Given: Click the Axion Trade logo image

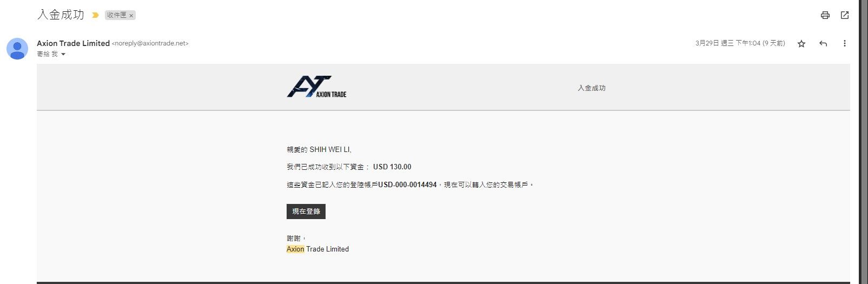Looking at the screenshot, I should [316, 87].
